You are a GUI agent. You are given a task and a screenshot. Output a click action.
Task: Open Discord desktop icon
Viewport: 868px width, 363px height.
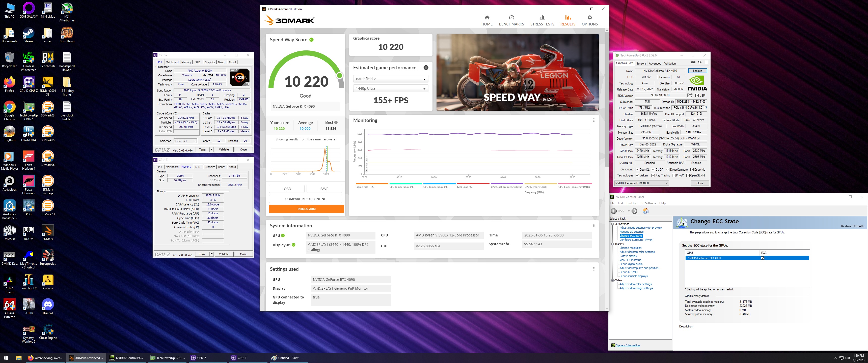(48, 307)
